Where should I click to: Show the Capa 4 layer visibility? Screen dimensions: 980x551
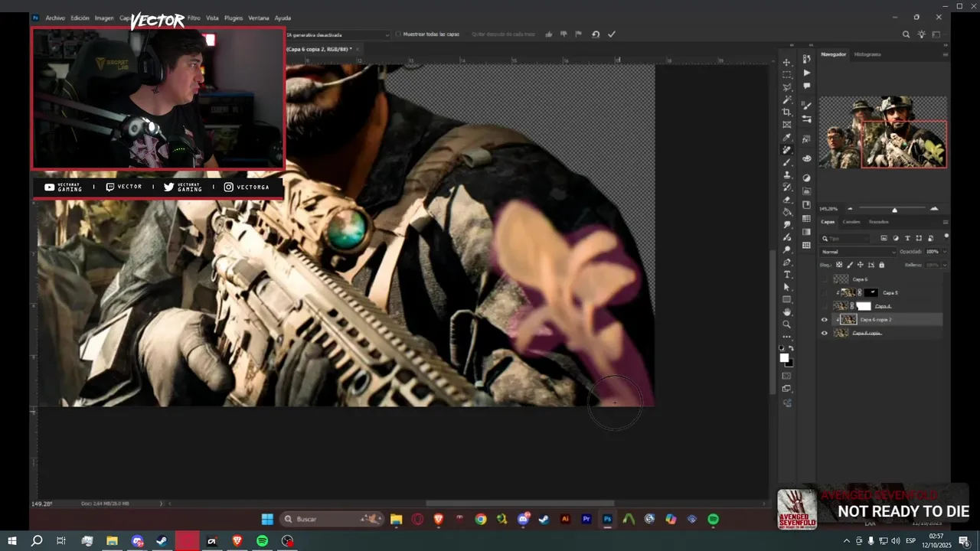825,306
